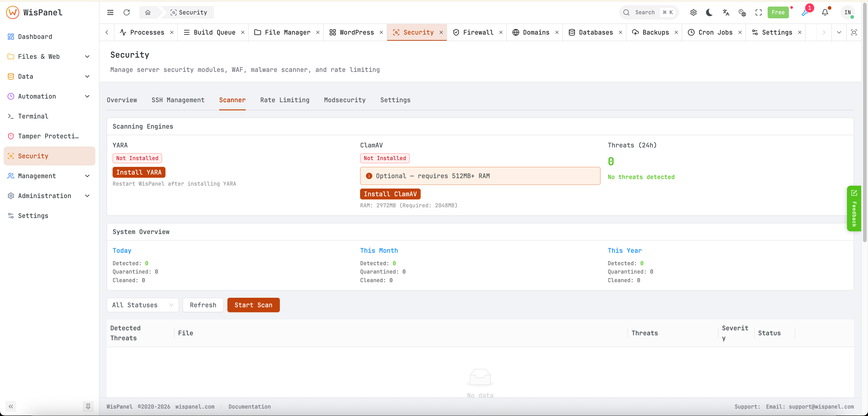Expand the Data sidebar group
The height and width of the screenshot is (416, 868).
(49, 76)
